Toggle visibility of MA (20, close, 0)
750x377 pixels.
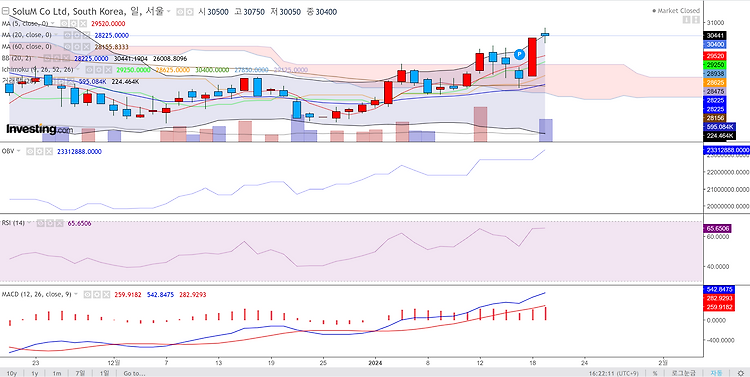(67, 35)
